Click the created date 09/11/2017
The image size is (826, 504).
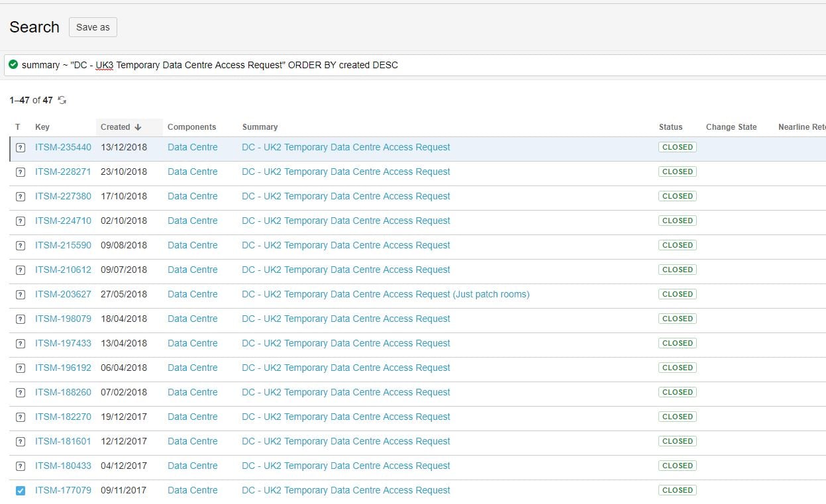pyautogui.click(x=124, y=490)
